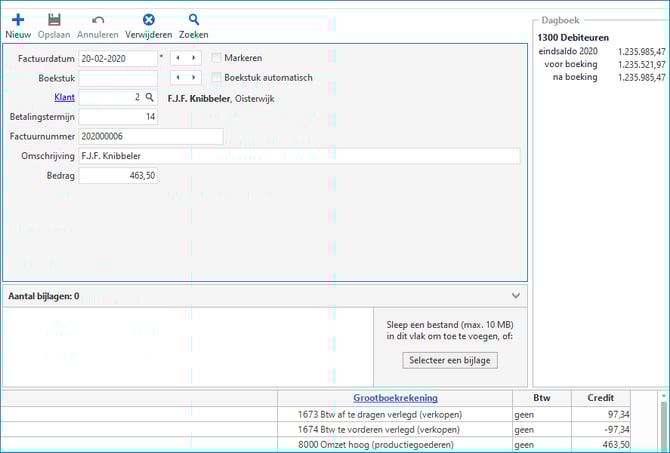Toggle the Boekstuk automatisch checkbox

point(217,78)
